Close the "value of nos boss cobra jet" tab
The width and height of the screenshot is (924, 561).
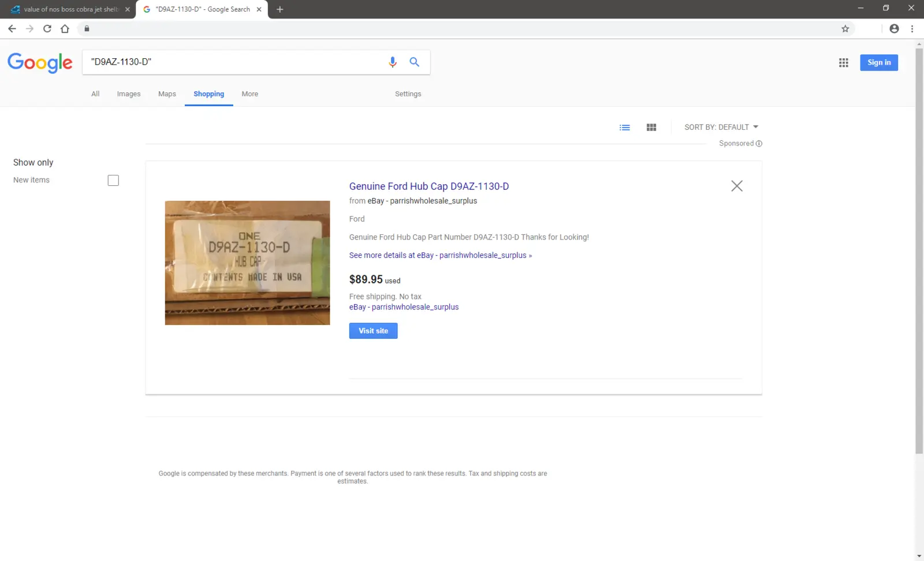128,9
